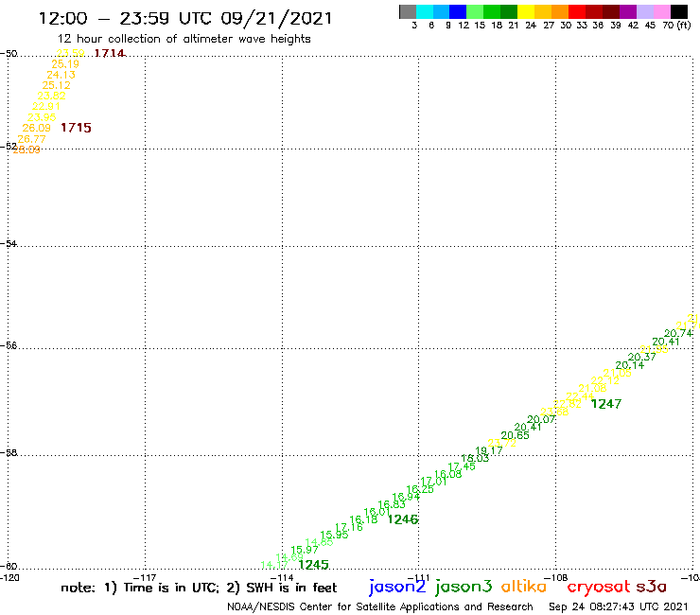
Task: Click the 15.95 wave height value
Action: tap(334, 535)
